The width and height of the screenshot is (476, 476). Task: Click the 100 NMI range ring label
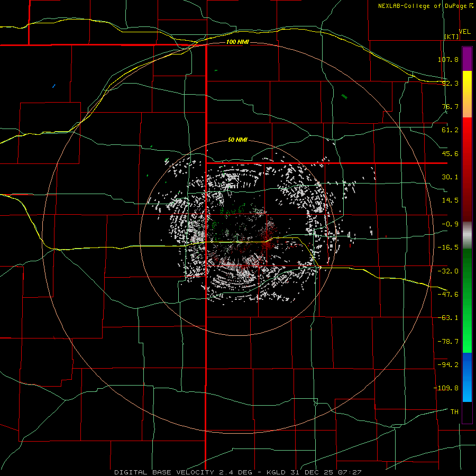point(237,42)
